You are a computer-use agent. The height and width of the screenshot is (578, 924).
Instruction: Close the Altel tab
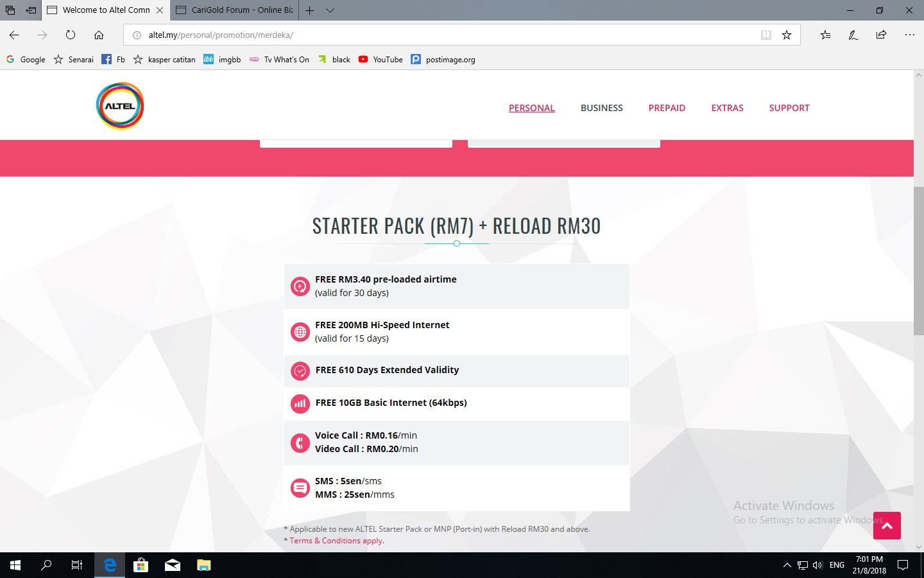160,10
